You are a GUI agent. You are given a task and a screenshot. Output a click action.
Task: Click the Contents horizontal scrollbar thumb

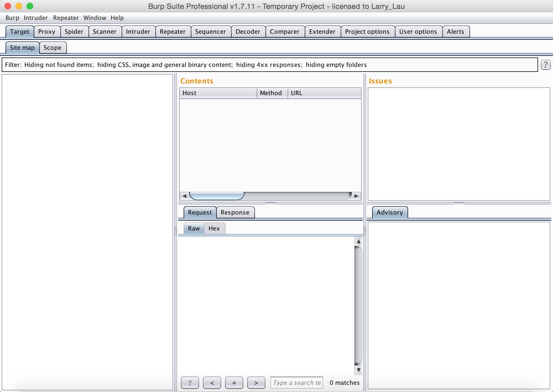click(x=217, y=196)
